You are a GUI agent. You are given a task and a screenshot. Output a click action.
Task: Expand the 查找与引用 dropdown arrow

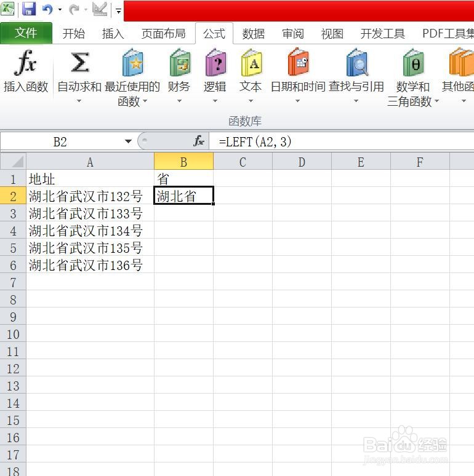coord(356,101)
